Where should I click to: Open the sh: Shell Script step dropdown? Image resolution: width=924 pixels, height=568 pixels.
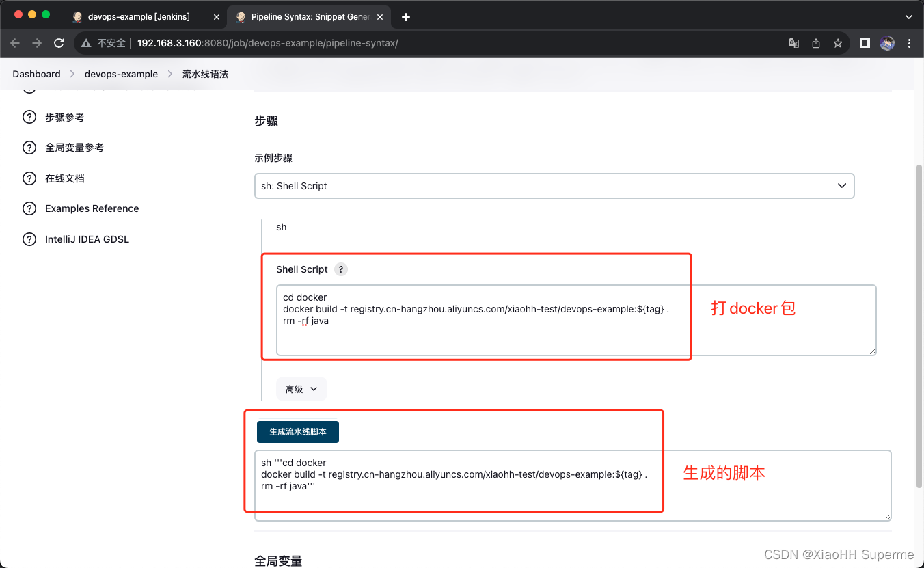(x=554, y=186)
